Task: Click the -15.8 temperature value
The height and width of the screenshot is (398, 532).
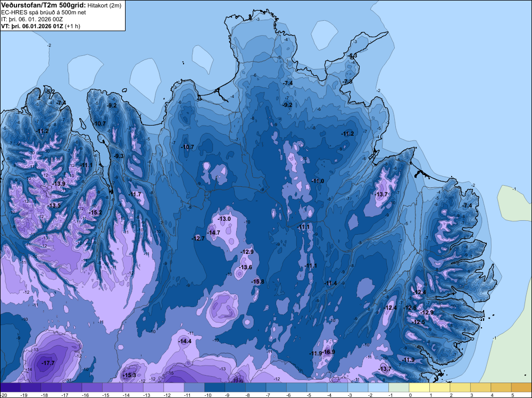Action: (257, 281)
